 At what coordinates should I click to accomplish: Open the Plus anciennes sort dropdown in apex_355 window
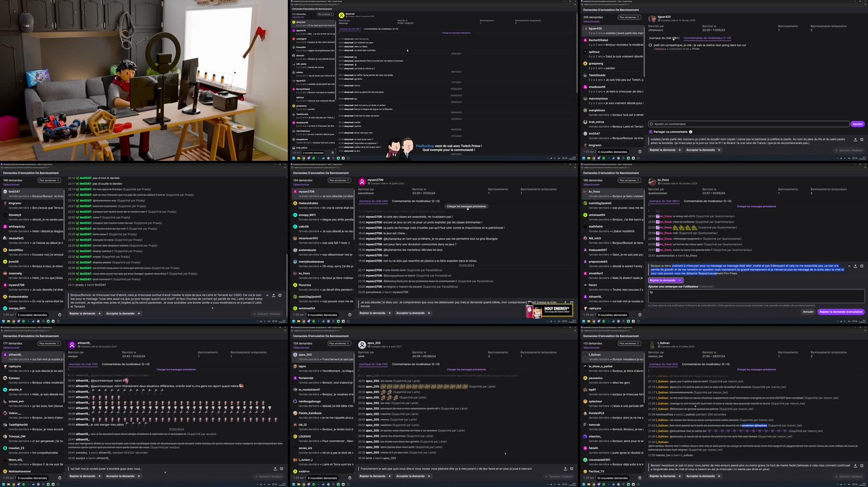[339, 343]
